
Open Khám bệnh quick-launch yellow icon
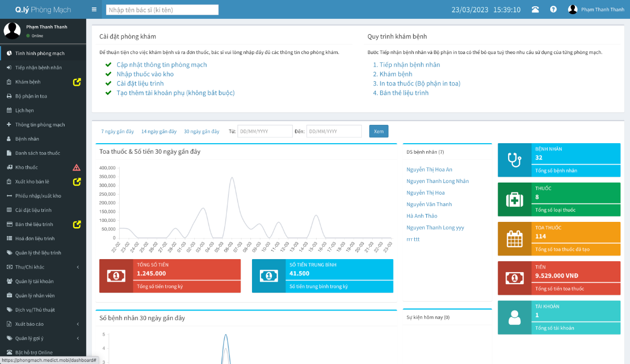[x=77, y=82]
